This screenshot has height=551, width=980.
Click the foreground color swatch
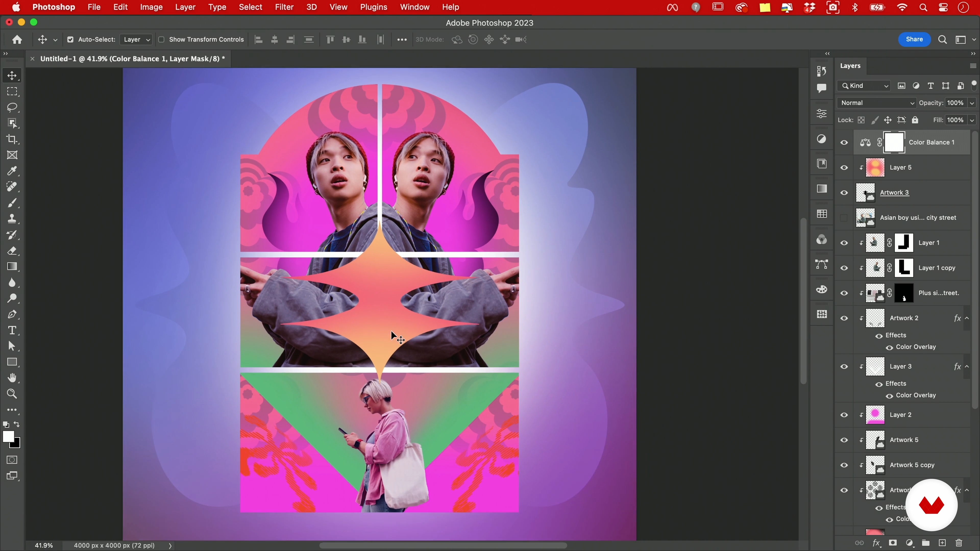tap(8, 437)
